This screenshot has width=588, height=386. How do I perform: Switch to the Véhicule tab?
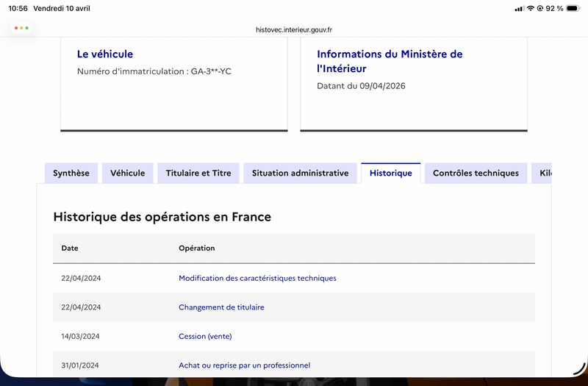[x=127, y=173]
